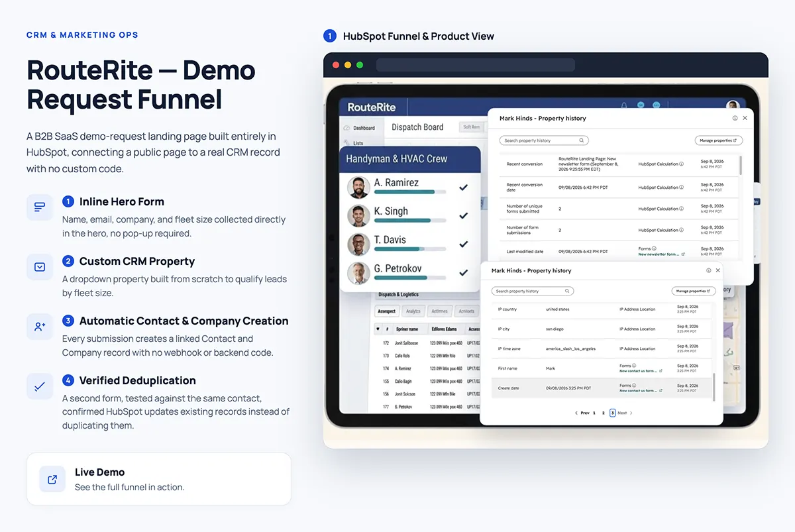Click K. Singh profile photo
Viewport: 795px width, 532px height.
(x=358, y=216)
